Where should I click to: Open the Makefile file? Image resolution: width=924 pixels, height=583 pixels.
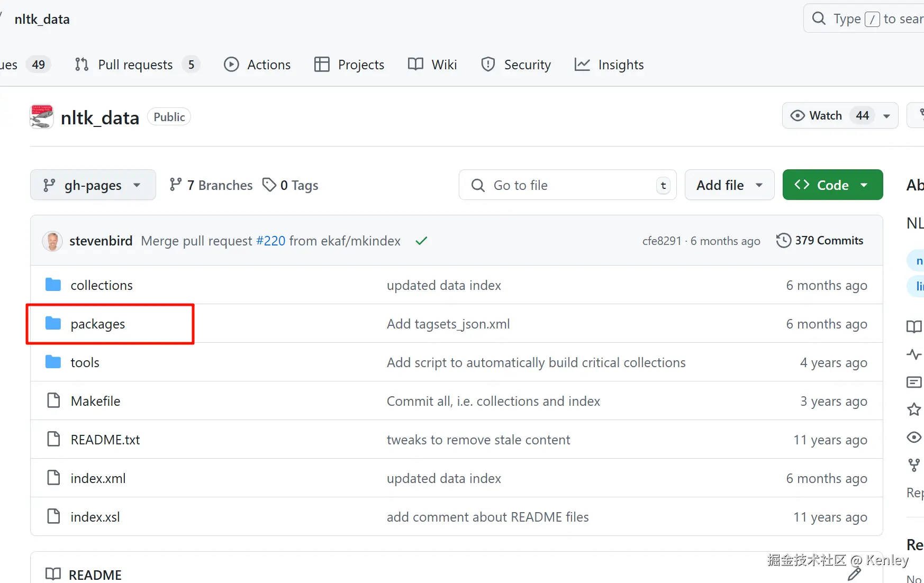[95, 401]
